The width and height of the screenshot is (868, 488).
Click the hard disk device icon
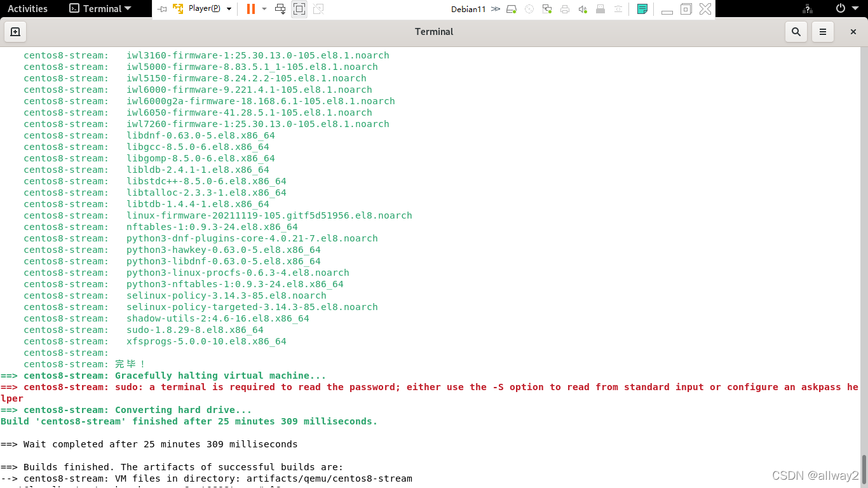click(512, 9)
